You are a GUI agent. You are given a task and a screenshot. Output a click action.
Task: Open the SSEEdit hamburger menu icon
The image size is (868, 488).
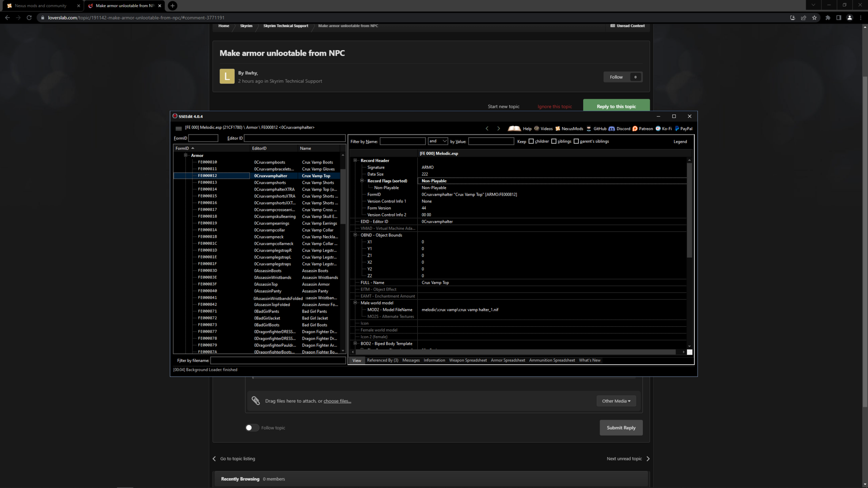(x=179, y=128)
